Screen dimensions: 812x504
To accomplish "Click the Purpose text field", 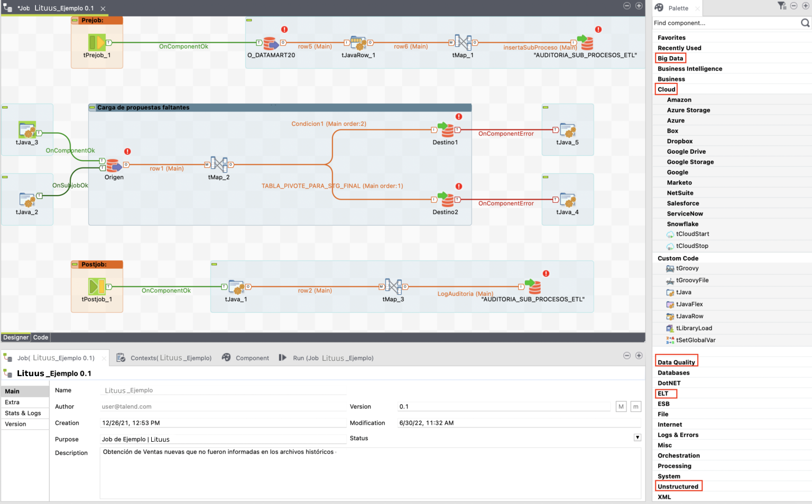I will point(223,439).
